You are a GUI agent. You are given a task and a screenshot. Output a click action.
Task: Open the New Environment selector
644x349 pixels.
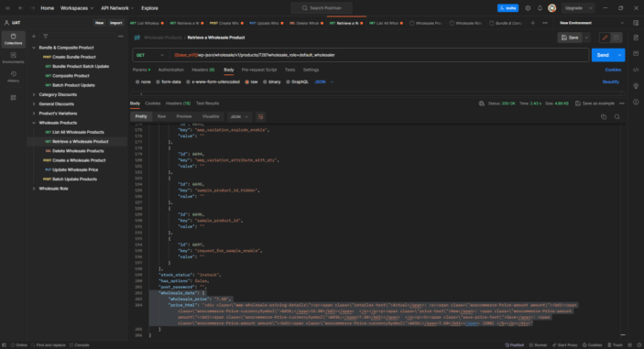tap(592, 23)
